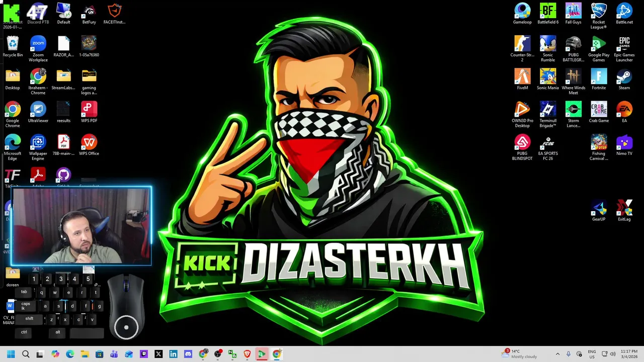Select the FiveM desktop icon

(x=522, y=79)
